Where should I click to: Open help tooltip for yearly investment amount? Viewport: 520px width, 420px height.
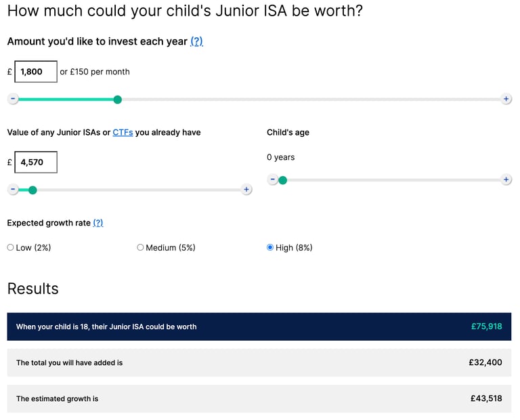point(196,41)
